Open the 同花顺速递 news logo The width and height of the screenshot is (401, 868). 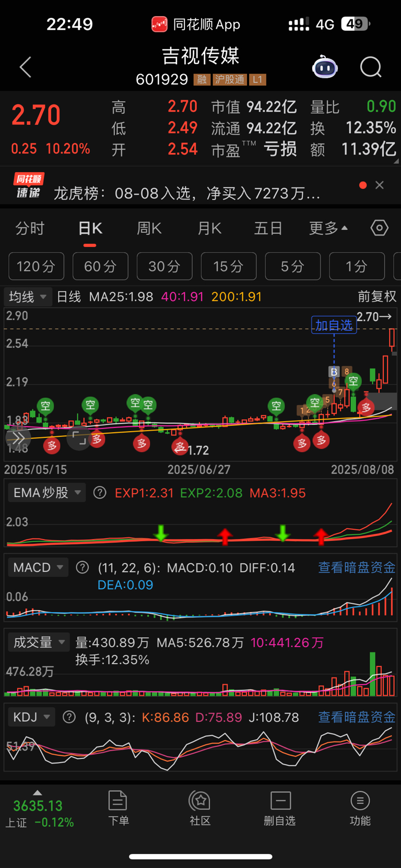(x=28, y=186)
